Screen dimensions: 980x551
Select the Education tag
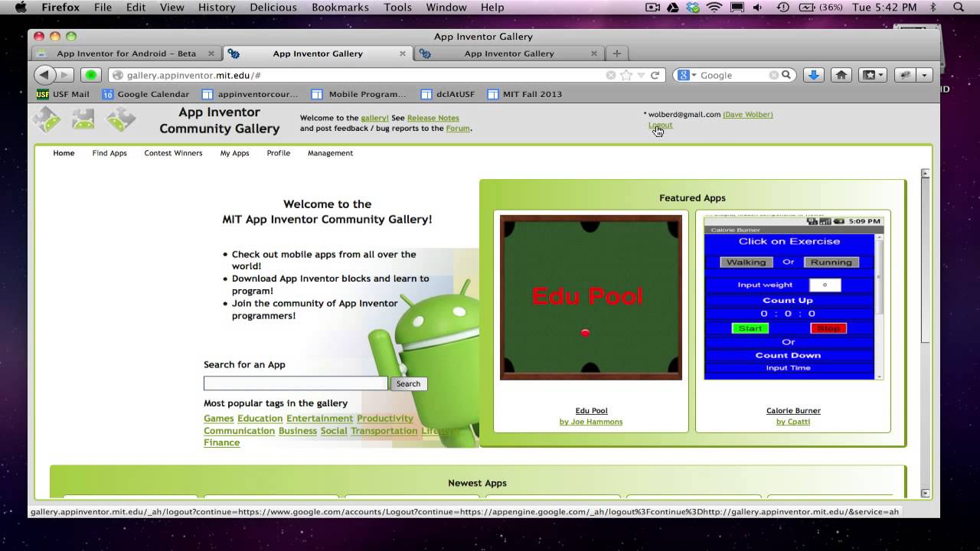click(260, 419)
